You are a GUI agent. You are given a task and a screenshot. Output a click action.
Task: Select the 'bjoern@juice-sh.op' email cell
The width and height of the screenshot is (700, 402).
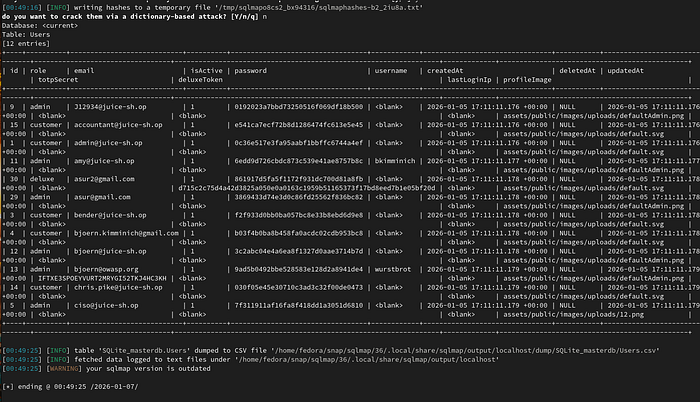[110, 251]
